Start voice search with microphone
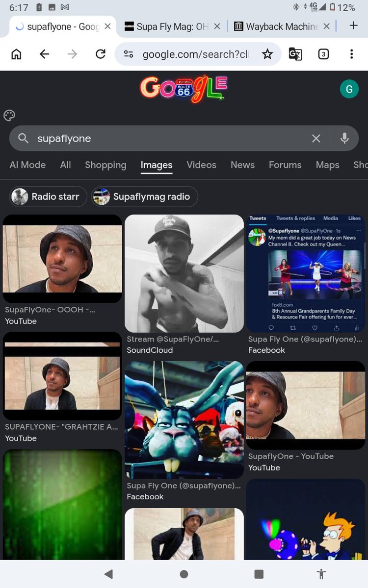 (x=345, y=139)
